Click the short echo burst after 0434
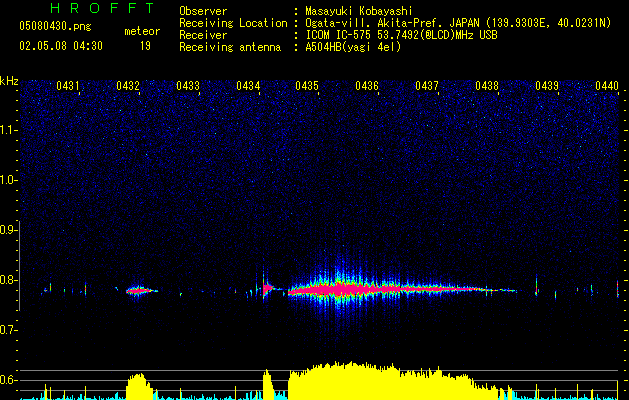Viewport: 629px width, 400px height. point(268,288)
